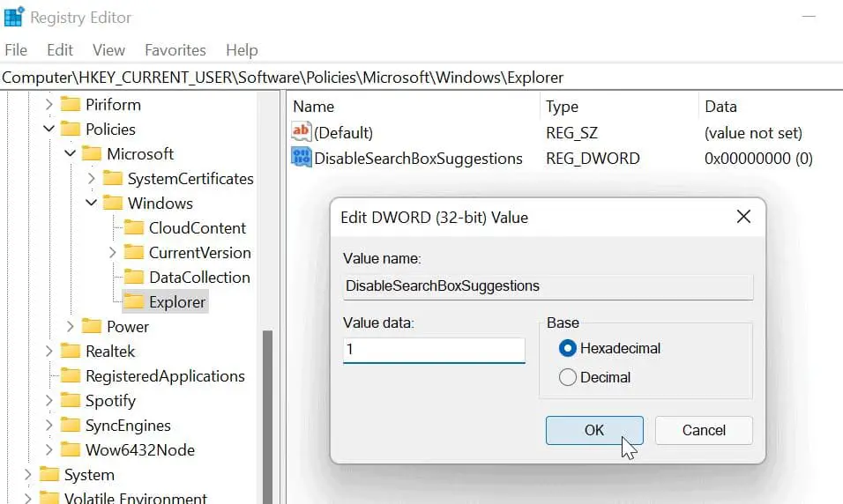Click the SyncEngines folder icon
Screen dimensions: 843x504
click(x=71, y=426)
